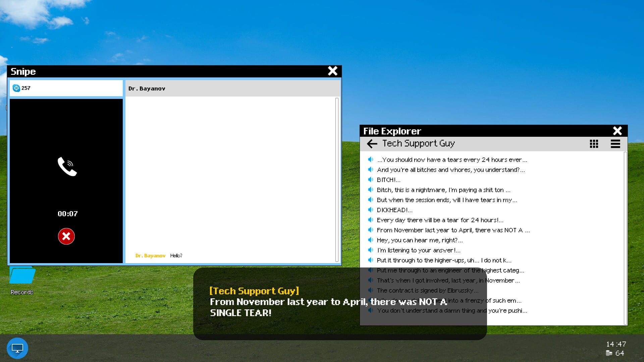Play the "BITCH!..." audio recording
Screen dimensions: 644x362
388,180
